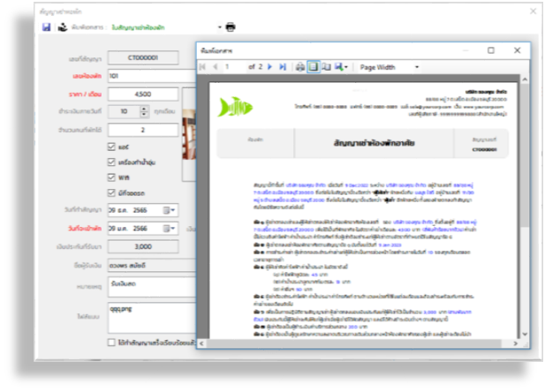Click the user icon beside save
Image resolution: width=545 pixels, height=392 pixels.
(63, 27)
